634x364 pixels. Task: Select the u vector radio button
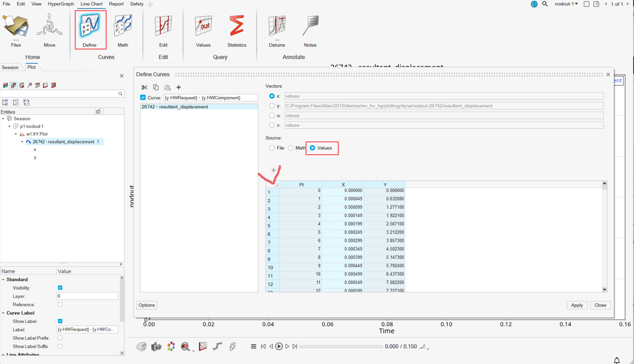click(272, 115)
